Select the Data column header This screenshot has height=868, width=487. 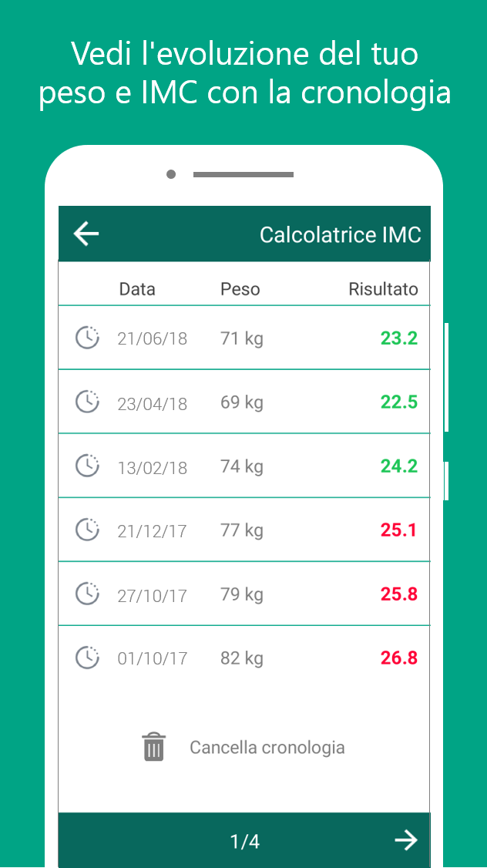[137, 289]
